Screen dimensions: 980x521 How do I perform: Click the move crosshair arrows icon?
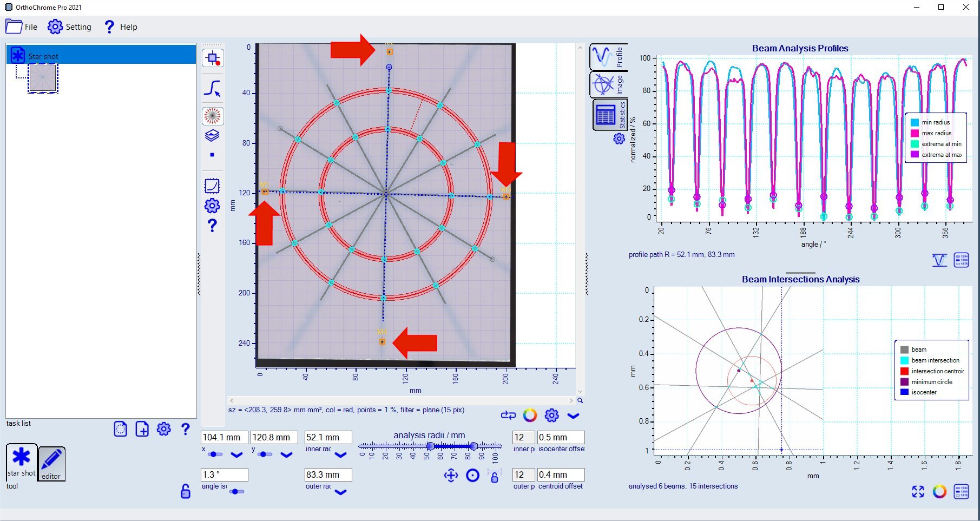pyautogui.click(x=451, y=476)
